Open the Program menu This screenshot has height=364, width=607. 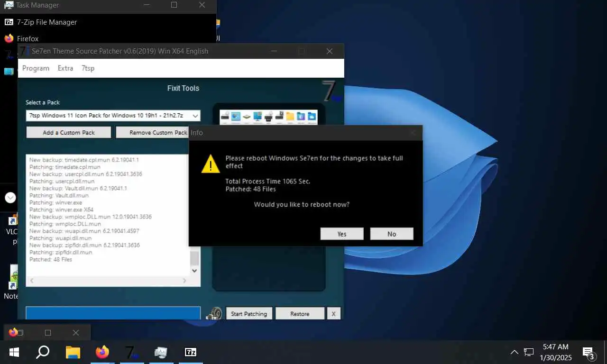[x=36, y=68]
